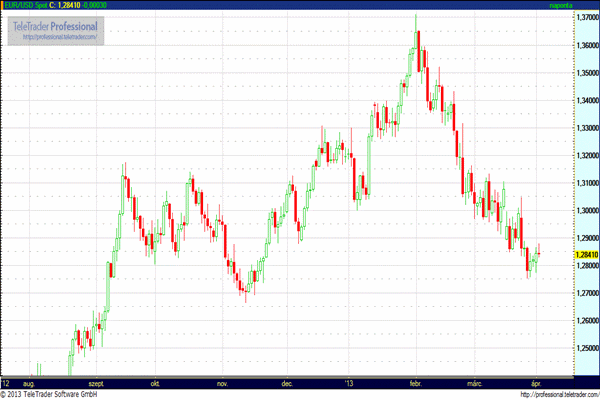Select the szept. label on time axis
Image resolution: width=600 pixels, height=400 pixels.
97,383
